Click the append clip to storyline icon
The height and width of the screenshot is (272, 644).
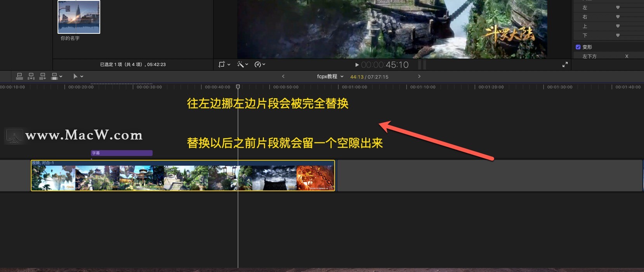click(43, 76)
